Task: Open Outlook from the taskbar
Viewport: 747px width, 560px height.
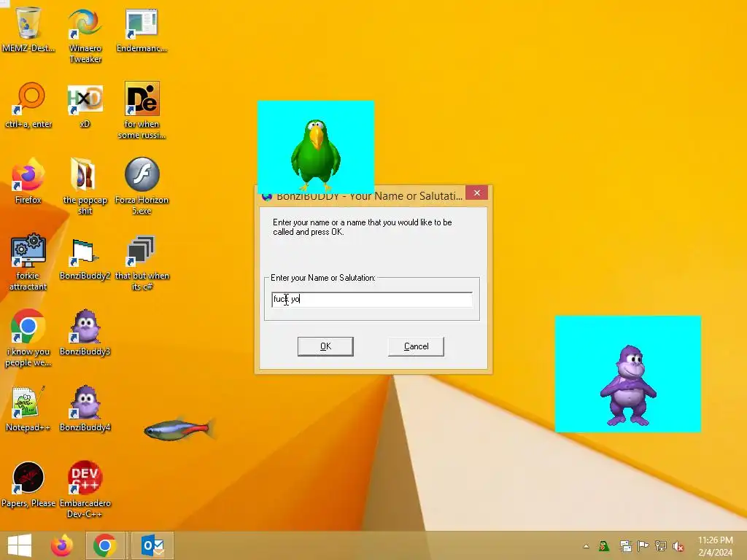Action: pos(152,545)
